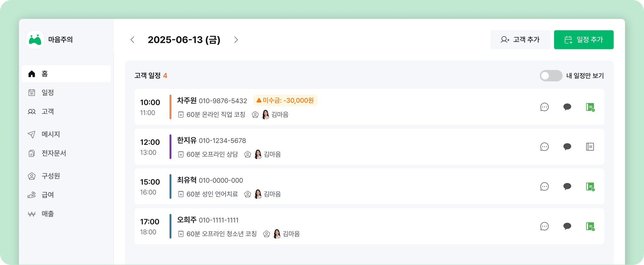
Task: Open the 일정 menu in the sidebar
Action: coord(47,93)
